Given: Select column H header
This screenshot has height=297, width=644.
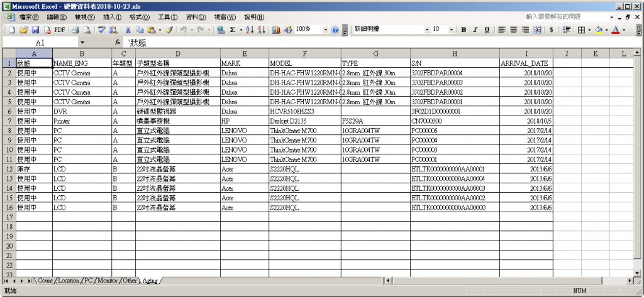Looking at the screenshot, I should coord(455,54).
